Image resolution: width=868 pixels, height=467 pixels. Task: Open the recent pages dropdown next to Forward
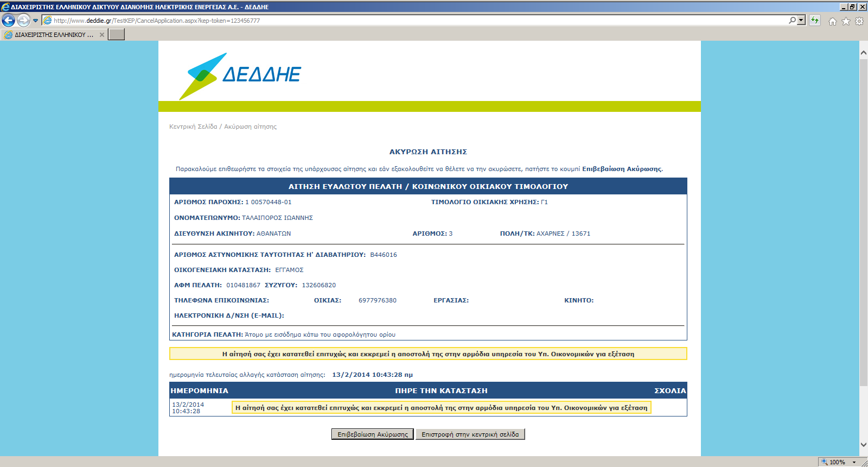(x=36, y=21)
